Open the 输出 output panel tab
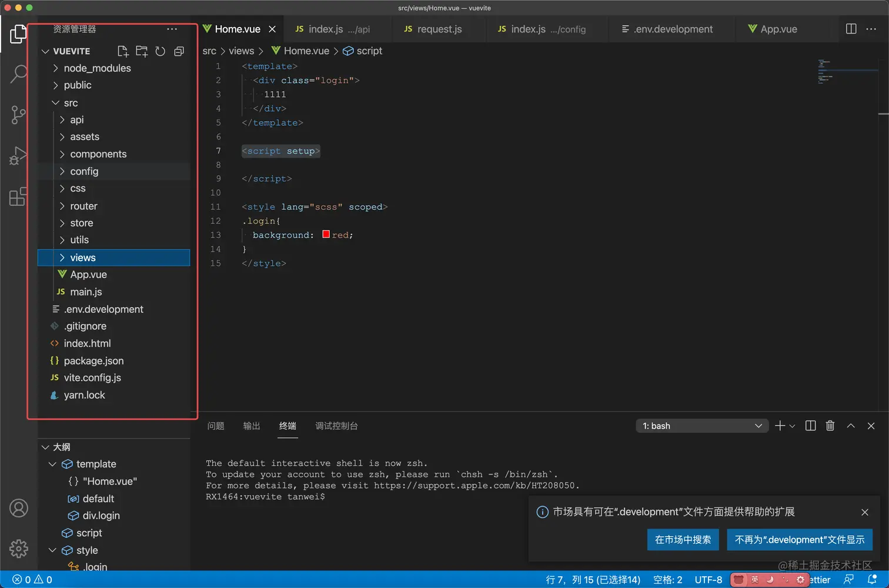Viewport: 889px width, 588px height. [252, 426]
